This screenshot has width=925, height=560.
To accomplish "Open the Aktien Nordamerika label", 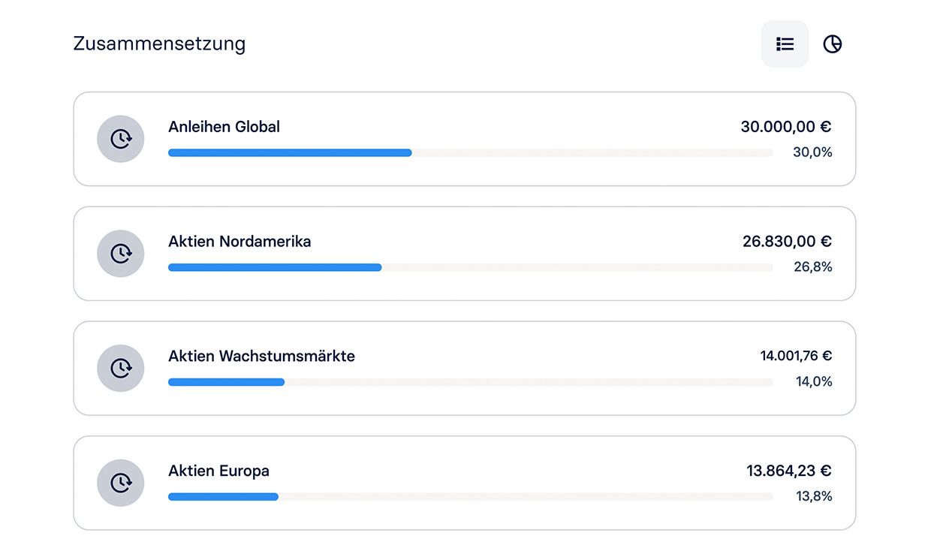I will (x=240, y=242).
